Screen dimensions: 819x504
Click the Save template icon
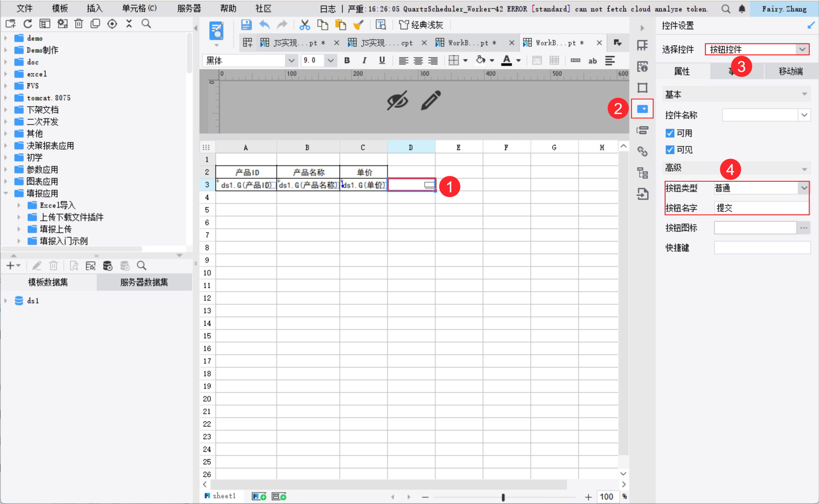246,25
